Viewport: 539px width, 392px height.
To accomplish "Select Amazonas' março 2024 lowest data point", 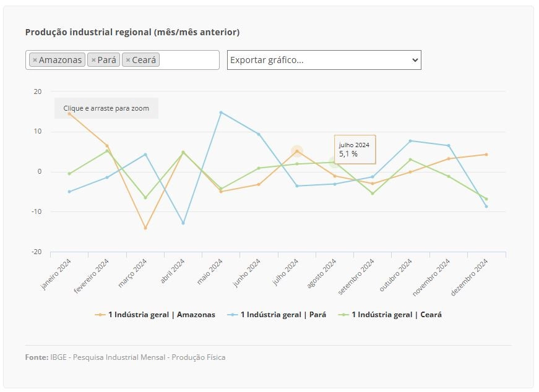I will (x=145, y=228).
